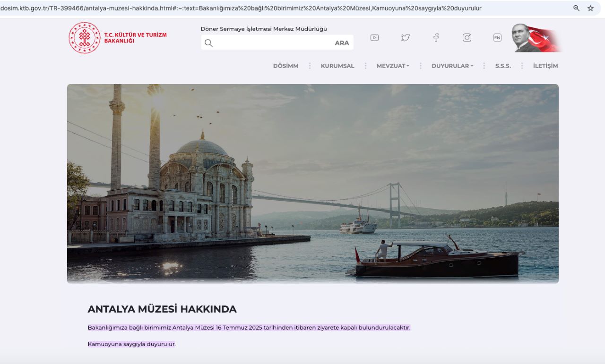Open the KURUMSAL menu
The height and width of the screenshot is (364, 605).
click(x=337, y=66)
